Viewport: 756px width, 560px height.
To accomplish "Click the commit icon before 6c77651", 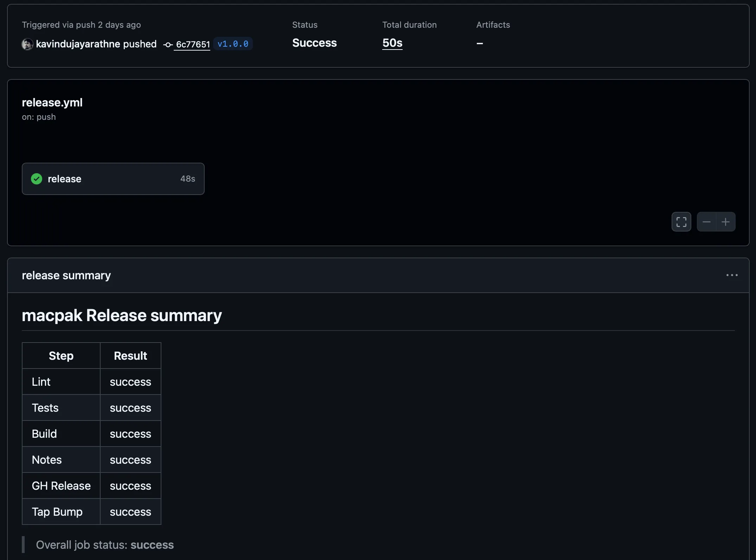I will coord(168,45).
